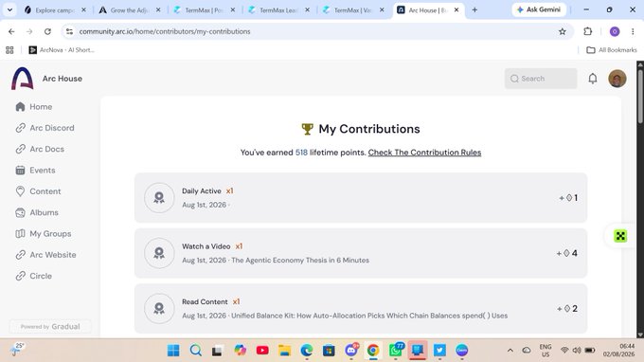This screenshot has width=644, height=362.
Task: Open Check The Contribution Rules link
Action: tap(424, 153)
